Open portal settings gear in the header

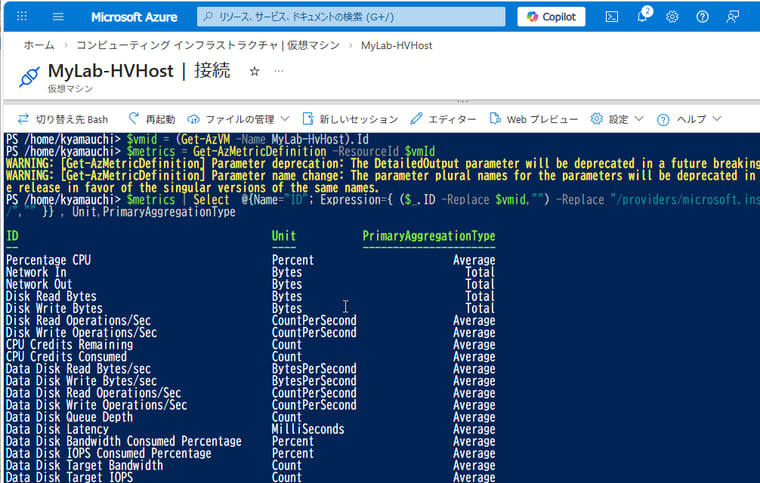pos(672,17)
